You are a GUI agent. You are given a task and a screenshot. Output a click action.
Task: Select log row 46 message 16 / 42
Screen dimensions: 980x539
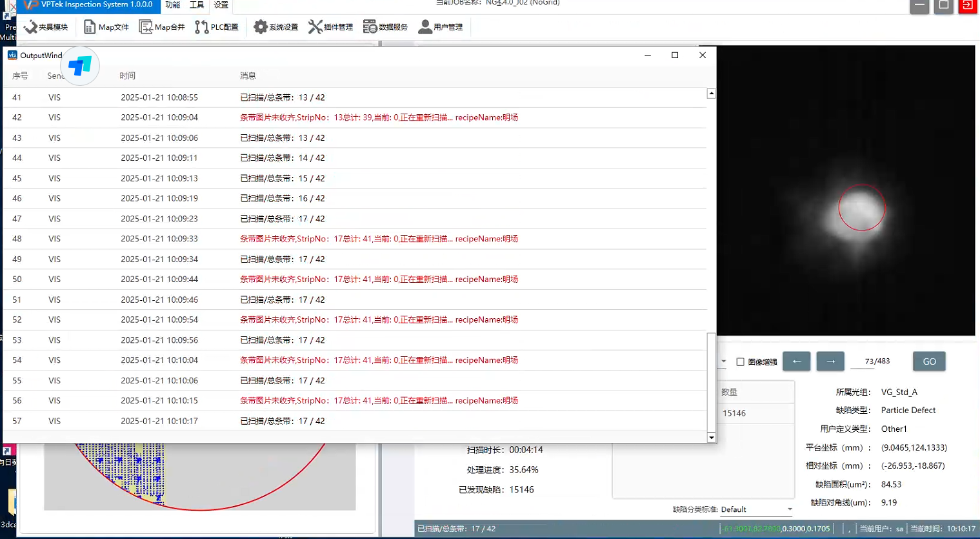tap(283, 198)
